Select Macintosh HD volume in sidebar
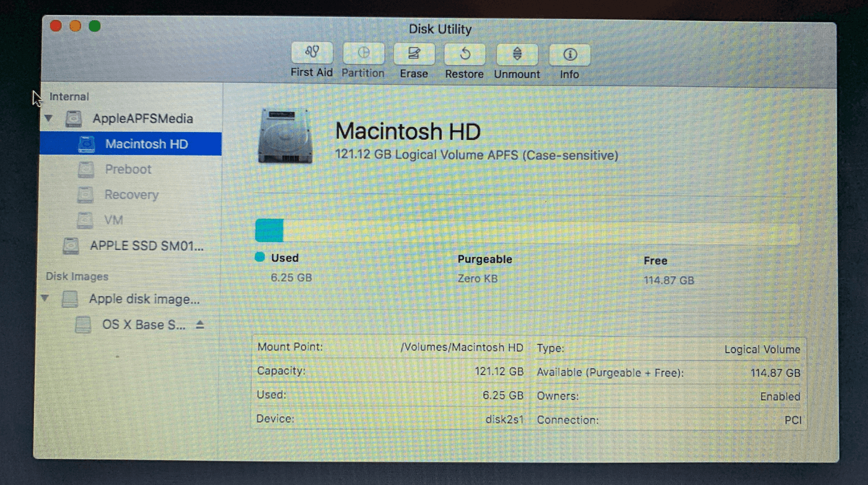 pos(131,144)
